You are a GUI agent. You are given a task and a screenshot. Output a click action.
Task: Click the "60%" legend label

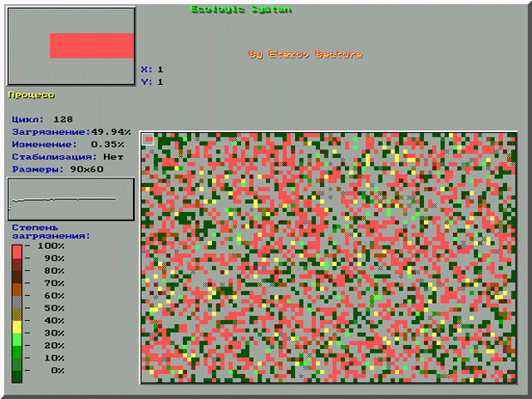[x=54, y=295]
